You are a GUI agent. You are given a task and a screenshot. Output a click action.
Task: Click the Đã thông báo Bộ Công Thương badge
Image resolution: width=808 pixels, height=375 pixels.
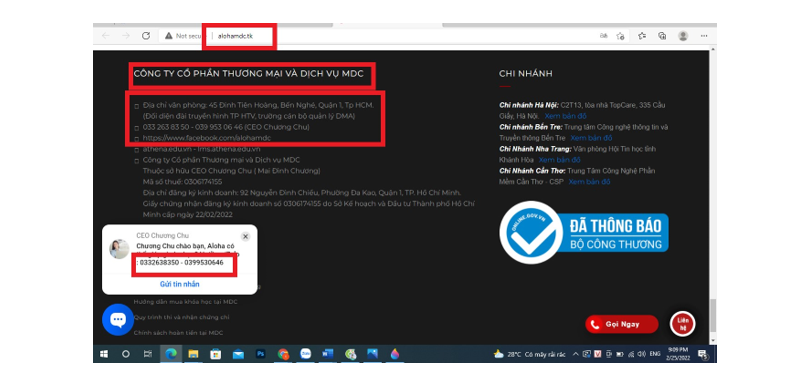[583, 232]
